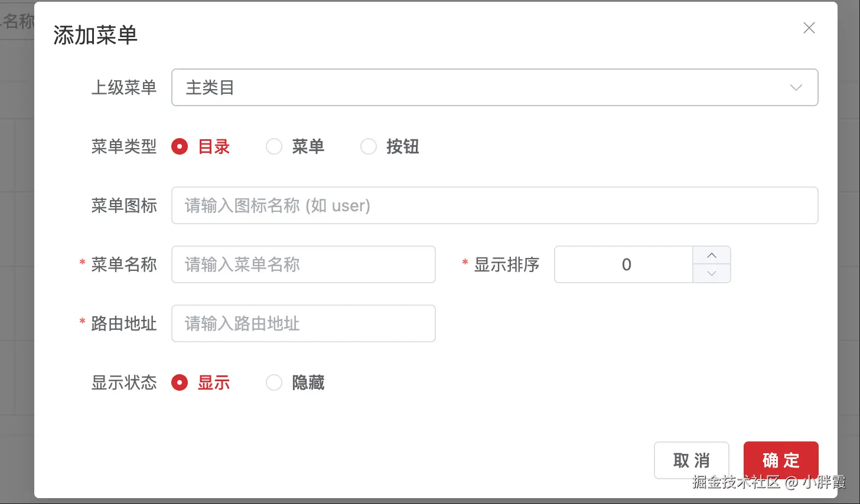Select the 按钮 menu type radio button

(369, 146)
